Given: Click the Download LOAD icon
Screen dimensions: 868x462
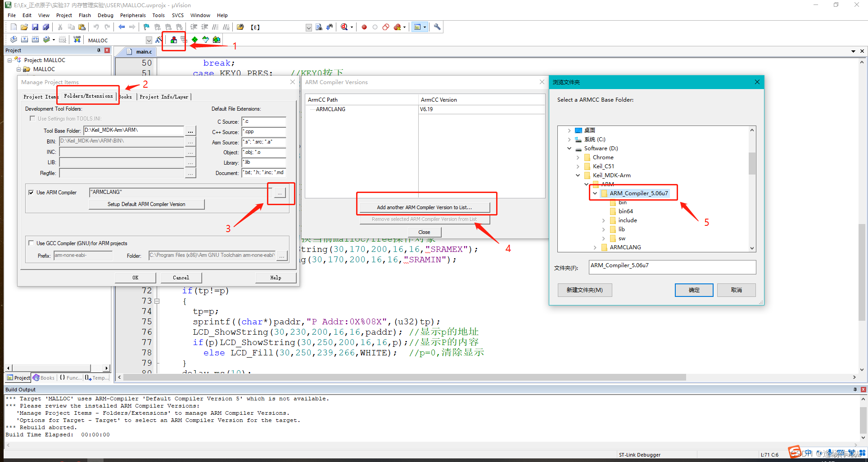Looking at the screenshot, I should (x=77, y=40).
